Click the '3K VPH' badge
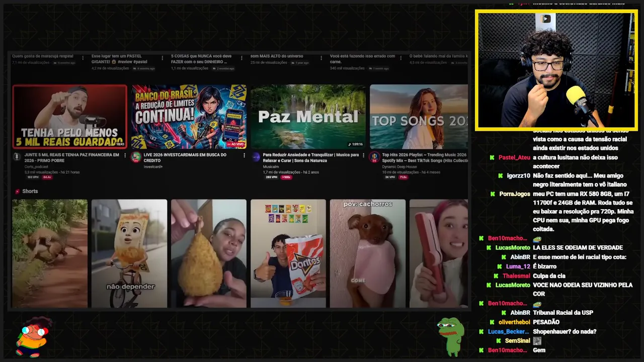The height and width of the screenshot is (362, 644). click(390, 177)
